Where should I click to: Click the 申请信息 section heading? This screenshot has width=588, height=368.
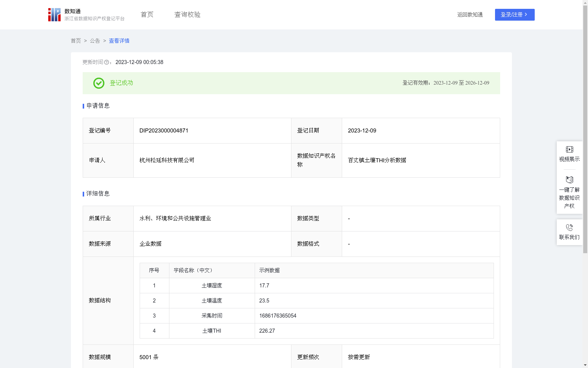98,106
